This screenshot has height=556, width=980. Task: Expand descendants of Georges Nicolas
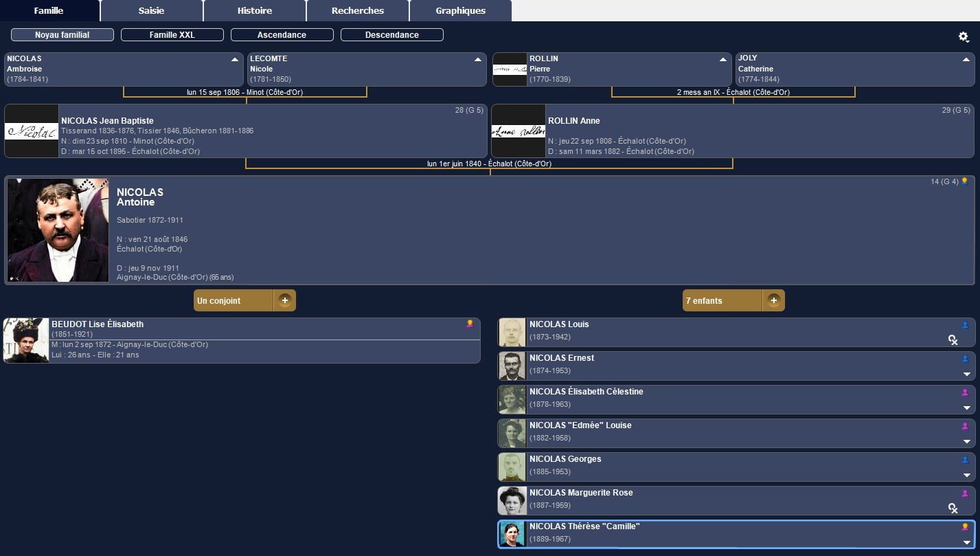966,476
